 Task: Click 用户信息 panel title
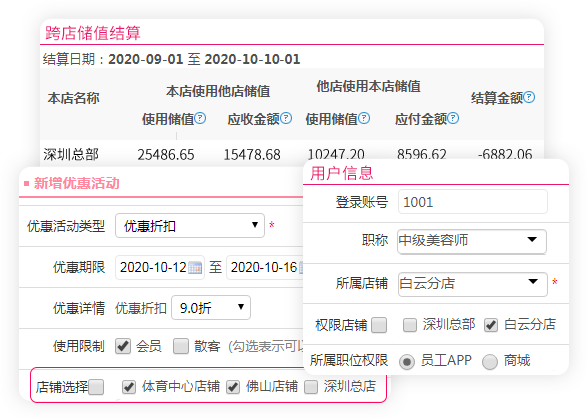click(342, 173)
